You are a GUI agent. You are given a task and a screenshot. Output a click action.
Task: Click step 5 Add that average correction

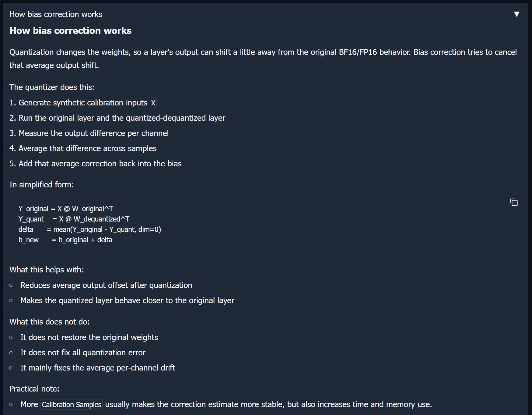point(95,164)
